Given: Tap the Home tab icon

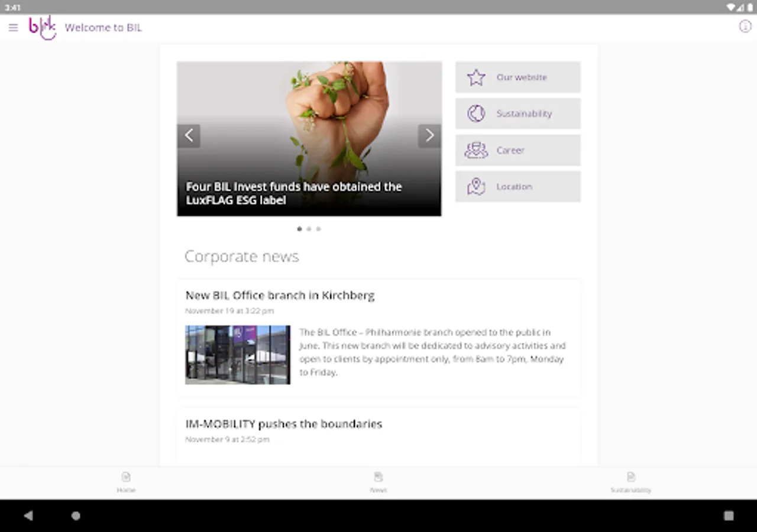Looking at the screenshot, I should coord(126,477).
